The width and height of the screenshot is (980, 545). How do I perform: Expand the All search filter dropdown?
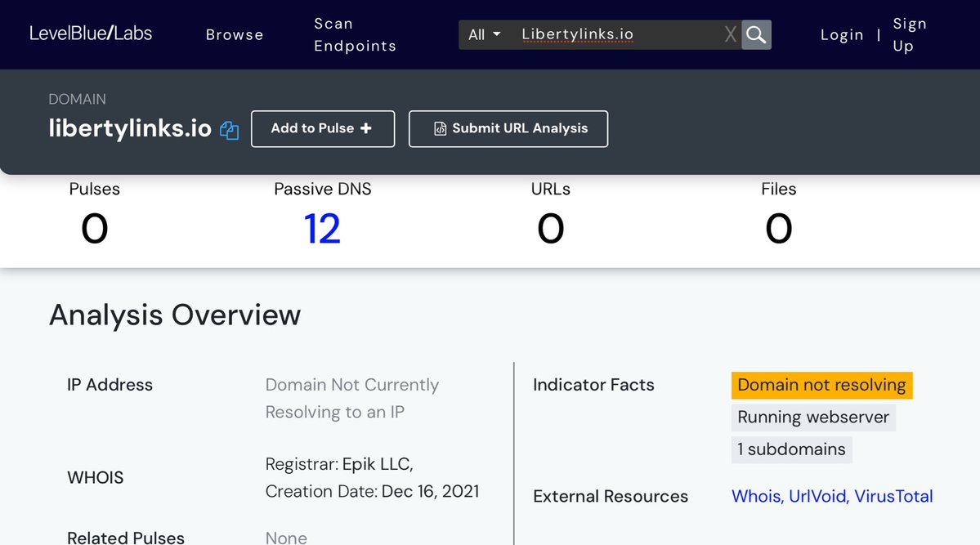pos(484,34)
